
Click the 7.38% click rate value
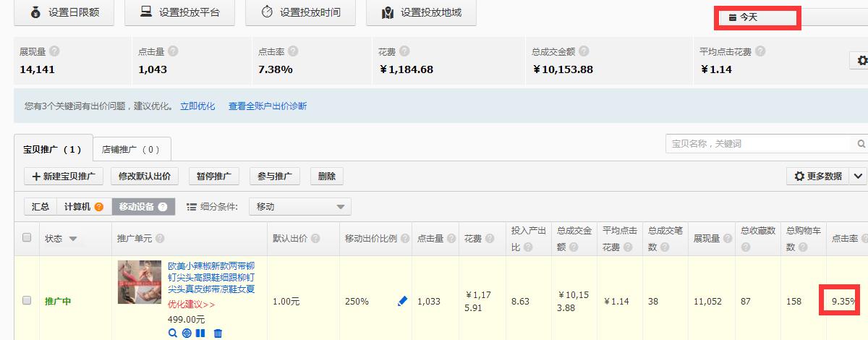point(276,69)
